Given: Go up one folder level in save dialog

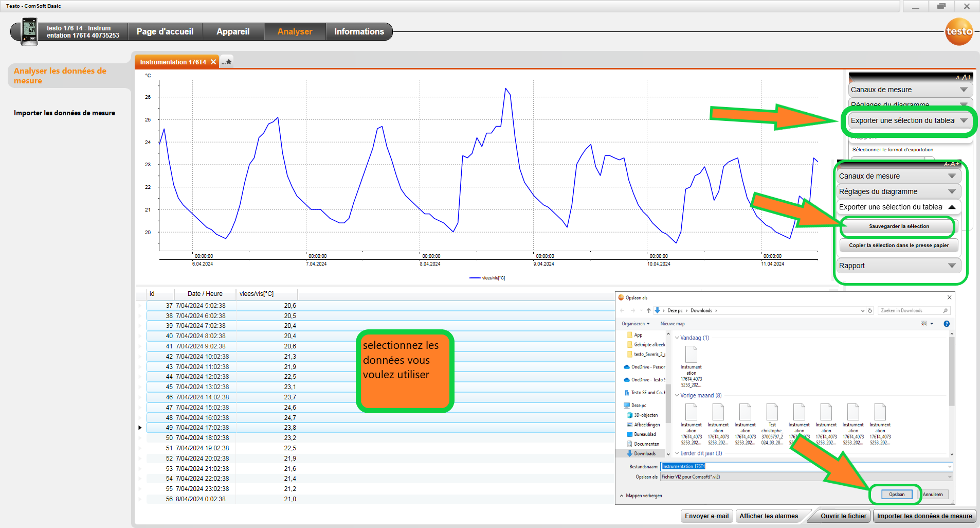Looking at the screenshot, I should pos(648,310).
